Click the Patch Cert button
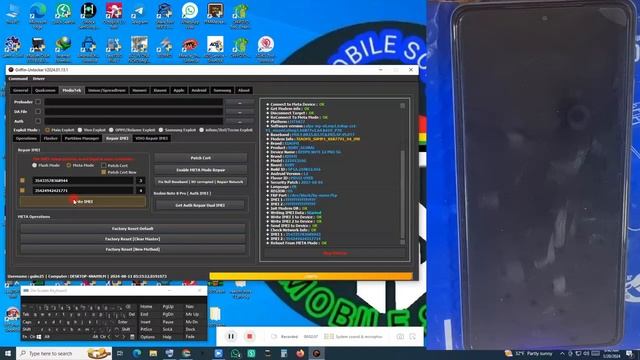This screenshot has height=360, width=640. [200, 158]
